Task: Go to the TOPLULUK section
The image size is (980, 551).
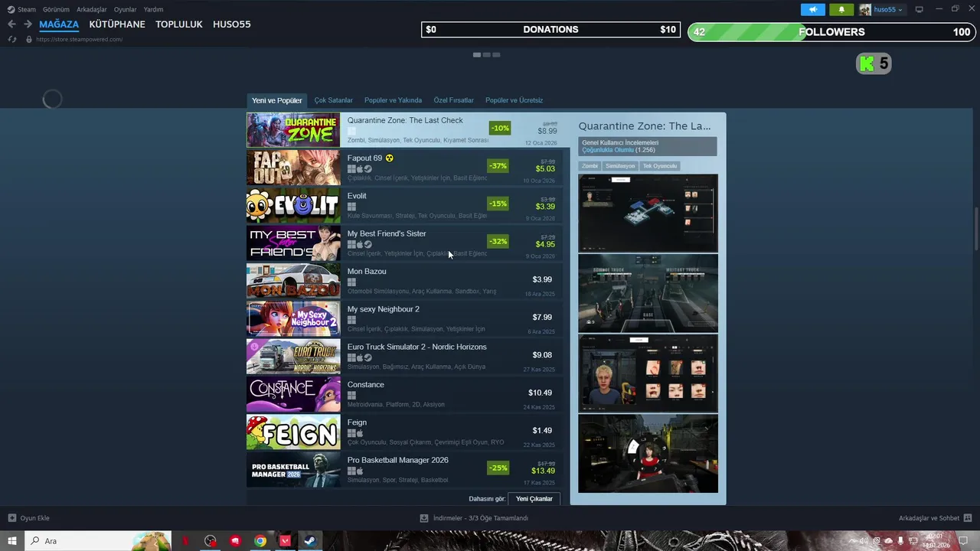Action: (179, 24)
